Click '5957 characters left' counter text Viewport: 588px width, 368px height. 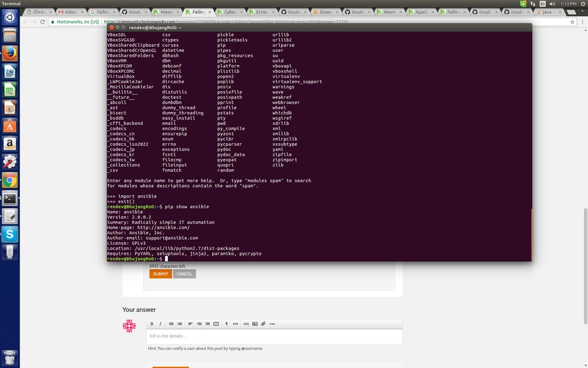(167, 266)
